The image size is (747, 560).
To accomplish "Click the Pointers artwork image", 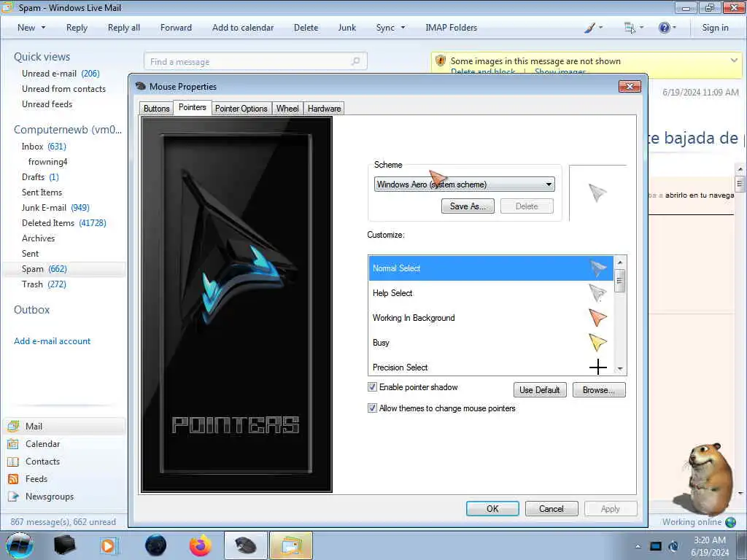I will pyautogui.click(x=236, y=304).
